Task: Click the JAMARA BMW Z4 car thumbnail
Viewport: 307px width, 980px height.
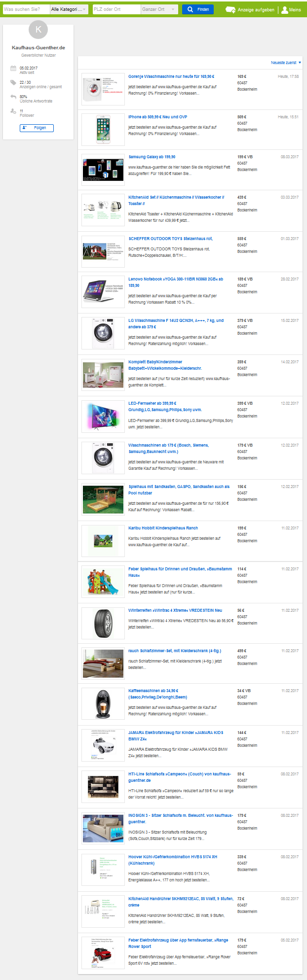Action: pyautogui.click(x=103, y=745)
